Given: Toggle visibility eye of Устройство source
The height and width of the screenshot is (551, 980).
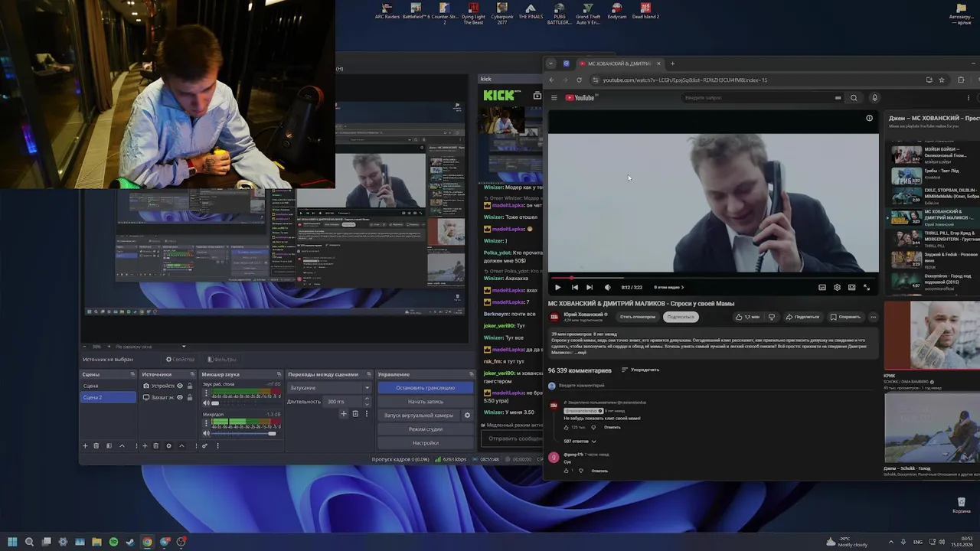Looking at the screenshot, I should [180, 386].
